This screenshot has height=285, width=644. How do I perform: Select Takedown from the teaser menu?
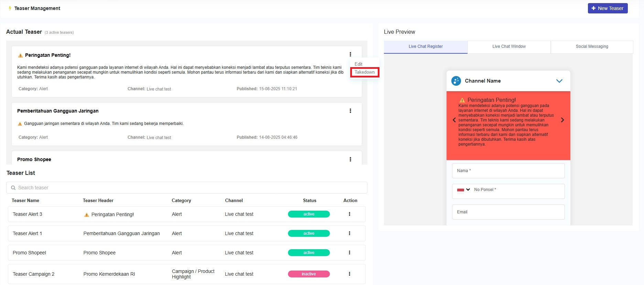click(x=364, y=72)
